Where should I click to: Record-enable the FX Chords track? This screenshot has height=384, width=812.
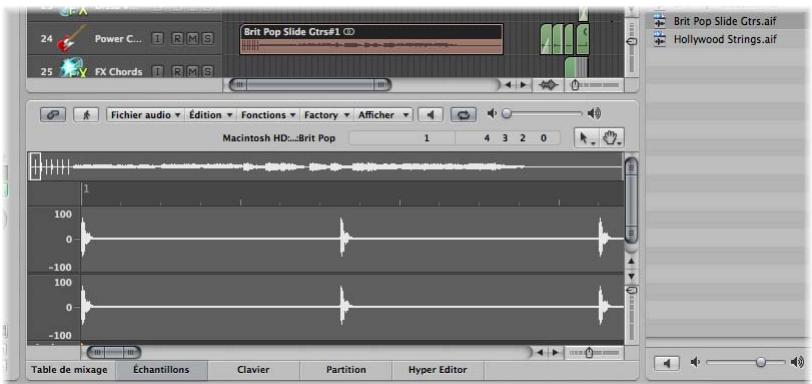coord(178,71)
